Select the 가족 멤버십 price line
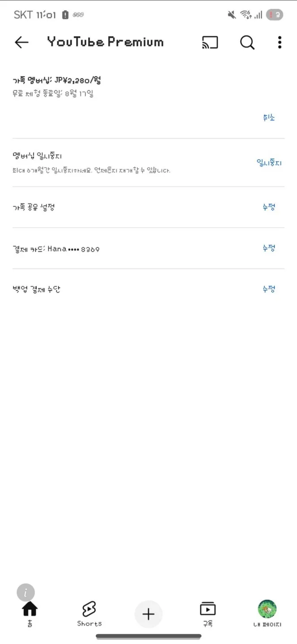Image resolution: width=297 pixels, height=644 pixels. [x=57, y=80]
